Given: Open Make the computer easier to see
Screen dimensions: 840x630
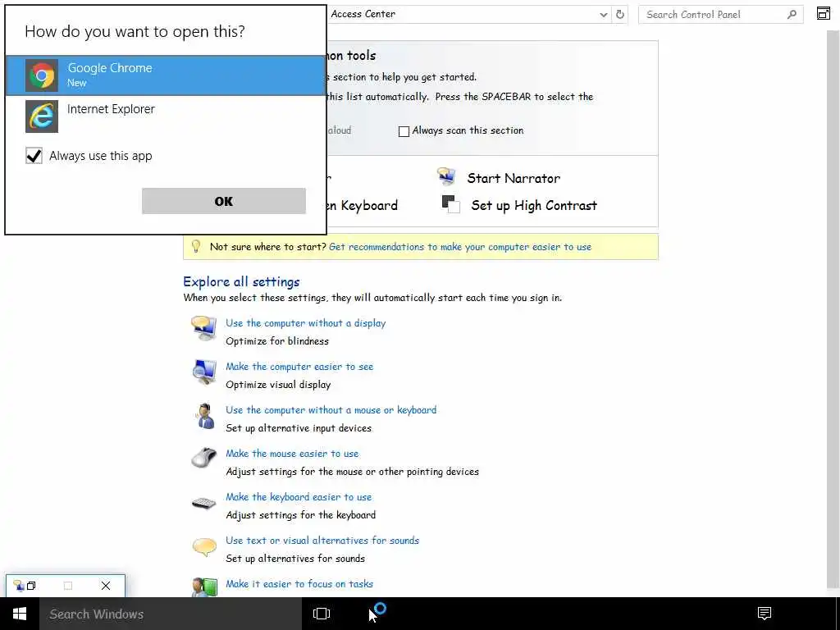Looking at the screenshot, I should pyautogui.click(x=299, y=367).
